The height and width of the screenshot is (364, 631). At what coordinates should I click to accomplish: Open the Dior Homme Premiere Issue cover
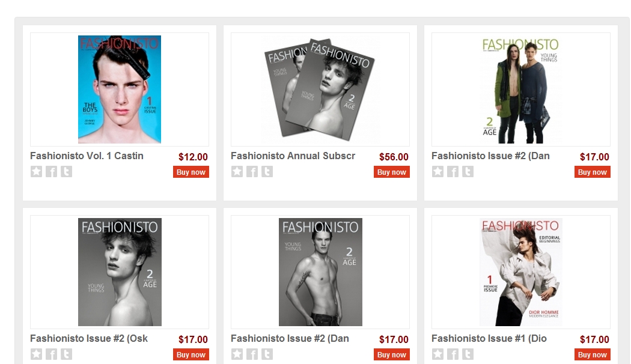pyautogui.click(x=521, y=272)
